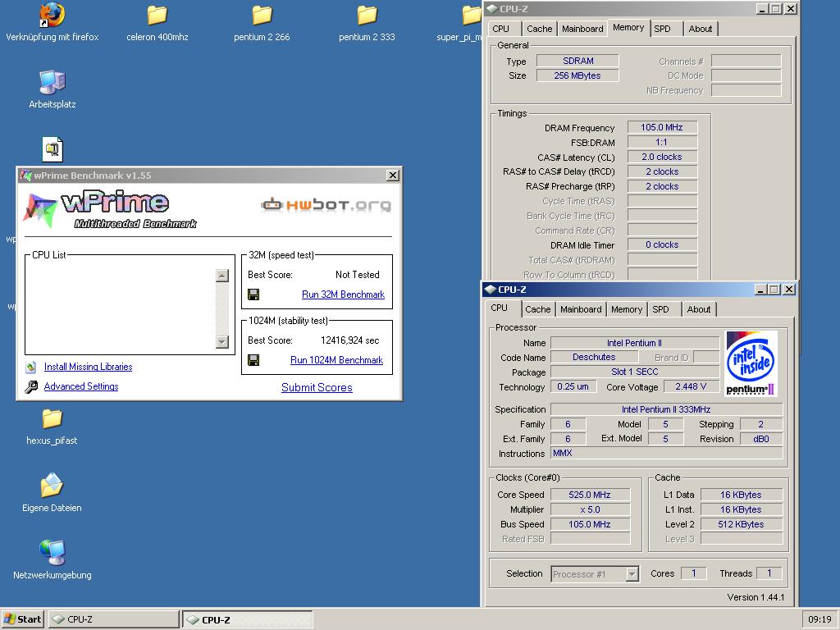This screenshot has width=840, height=630.
Task: Click the wPrime title bar app icon
Action: point(25,176)
